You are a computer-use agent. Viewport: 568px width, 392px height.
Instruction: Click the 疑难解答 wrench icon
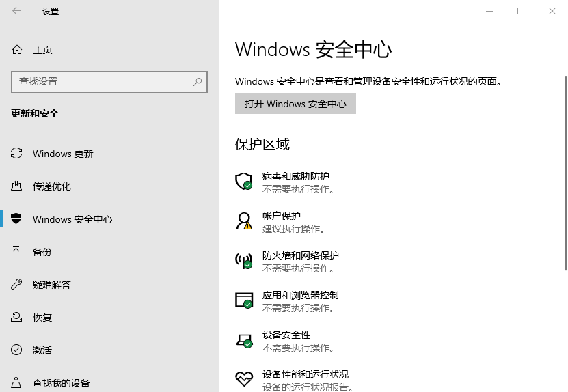(16, 284)
